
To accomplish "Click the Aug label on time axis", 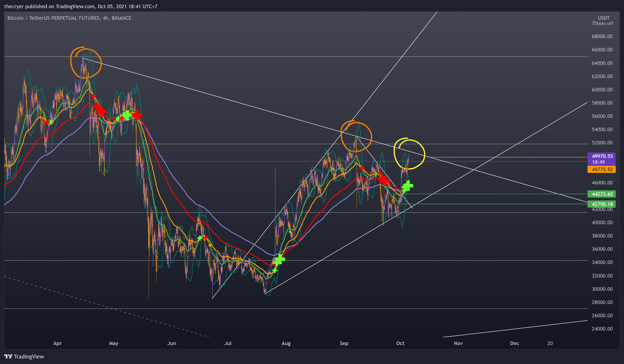I will pos(286,343).
